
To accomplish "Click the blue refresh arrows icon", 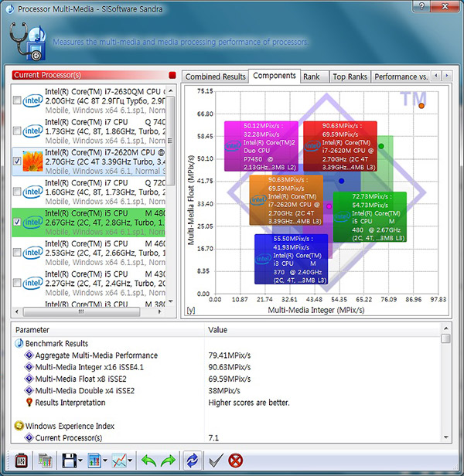I will pyautogui.click(x=193, y=461).
